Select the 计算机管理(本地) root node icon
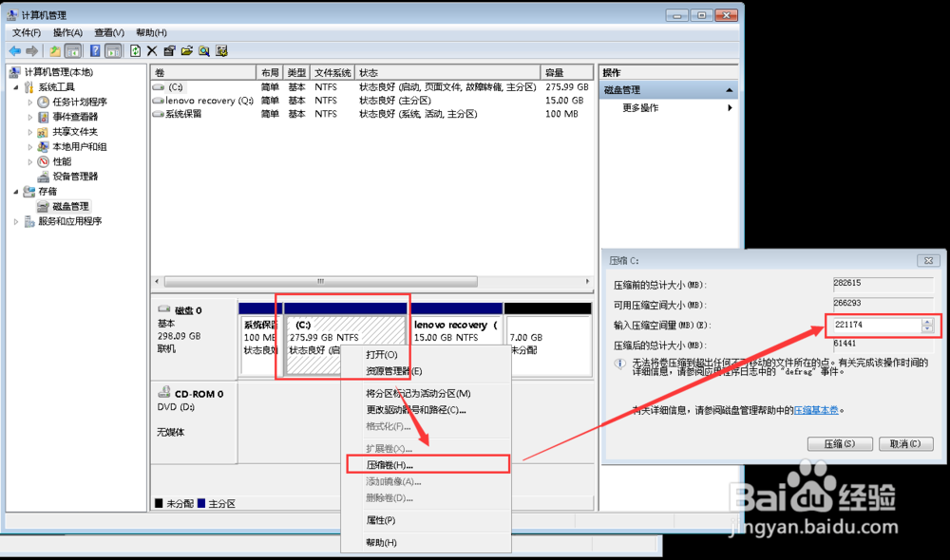The image size is (950, 560). (x=14, y=72)
